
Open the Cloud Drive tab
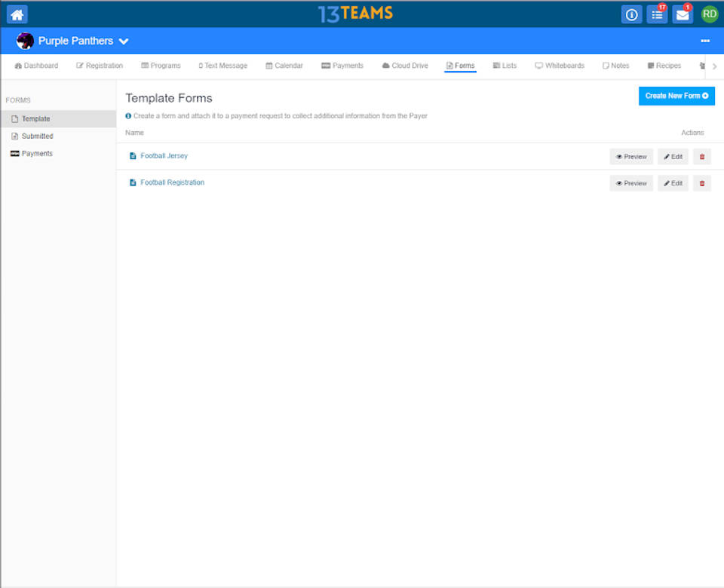[405, 66]
